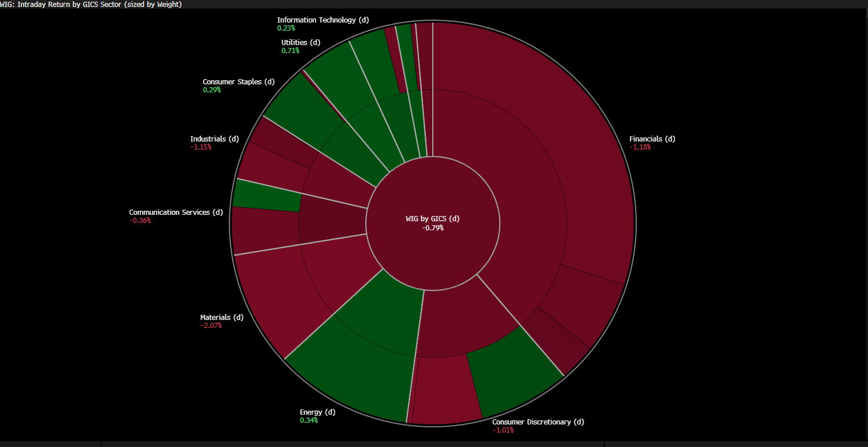Click the Consumer Staples (d) label

(239, 82)
